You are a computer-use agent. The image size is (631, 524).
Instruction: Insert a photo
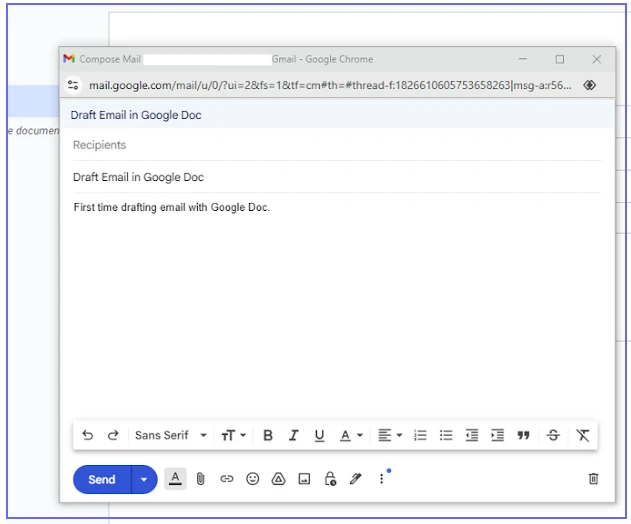point(304,479)
